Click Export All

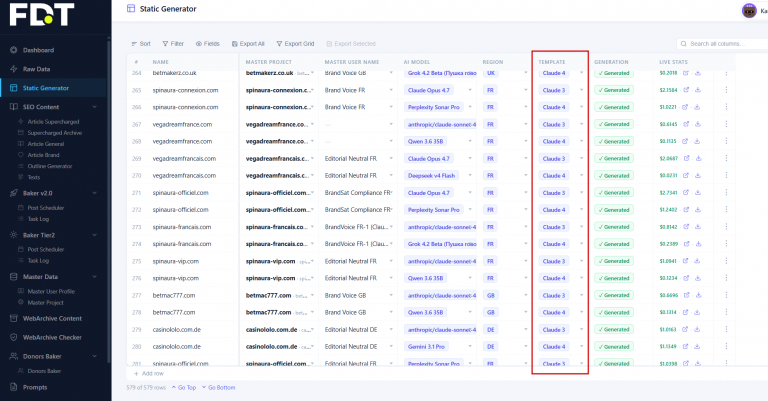[x=248, y=44]
